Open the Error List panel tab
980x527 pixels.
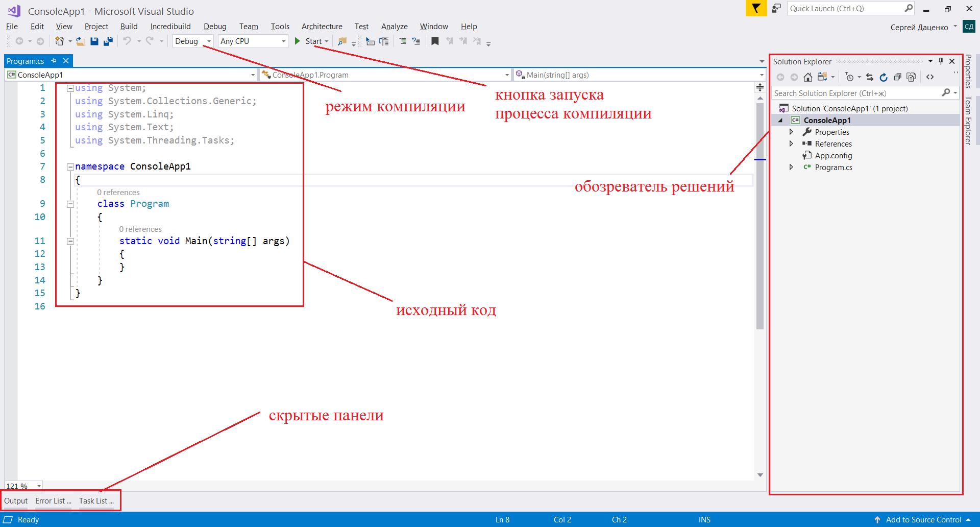pyautogui.click(x=53, y=500)
